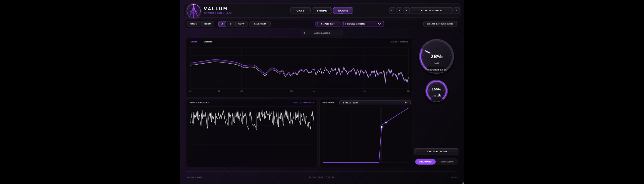Switch to state A
This screenshot has width=644, height=184.
222,24
